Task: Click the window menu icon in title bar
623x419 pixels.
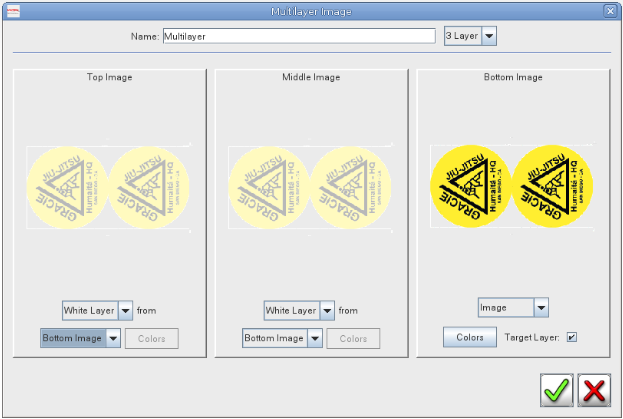Action: pyautogui.click(x=11, y=10)
